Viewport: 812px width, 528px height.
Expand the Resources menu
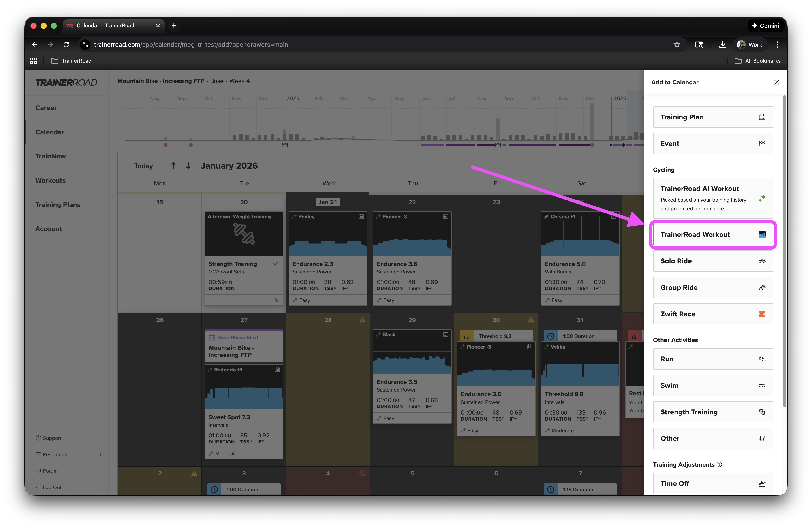tap(69, 455)
